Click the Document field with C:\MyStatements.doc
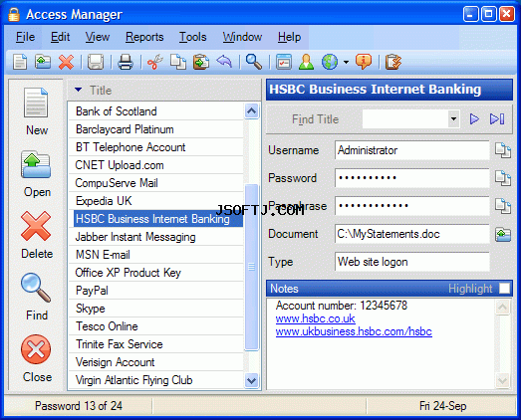This screenshot has width=521, height=420. 412,234
